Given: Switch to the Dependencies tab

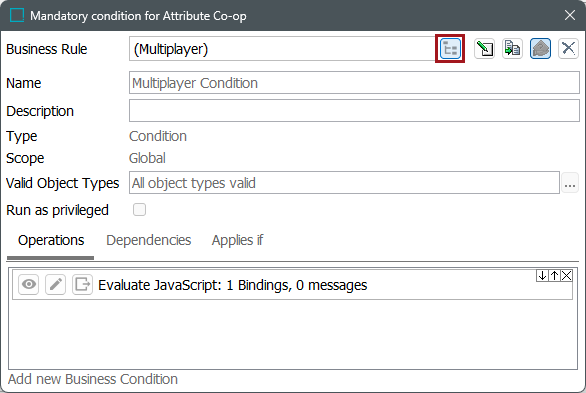Looking at the screenshot, I should [x=149, y=240].
